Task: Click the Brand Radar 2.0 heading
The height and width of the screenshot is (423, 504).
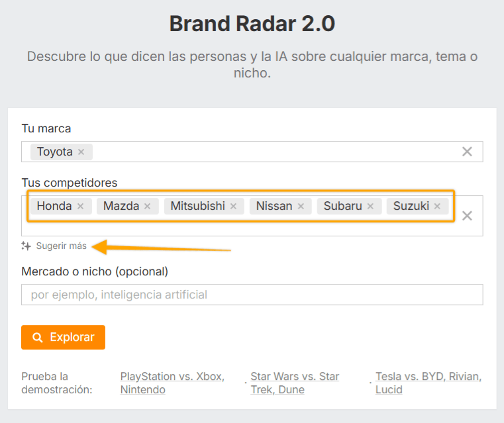Action: (x=252, y=24)
